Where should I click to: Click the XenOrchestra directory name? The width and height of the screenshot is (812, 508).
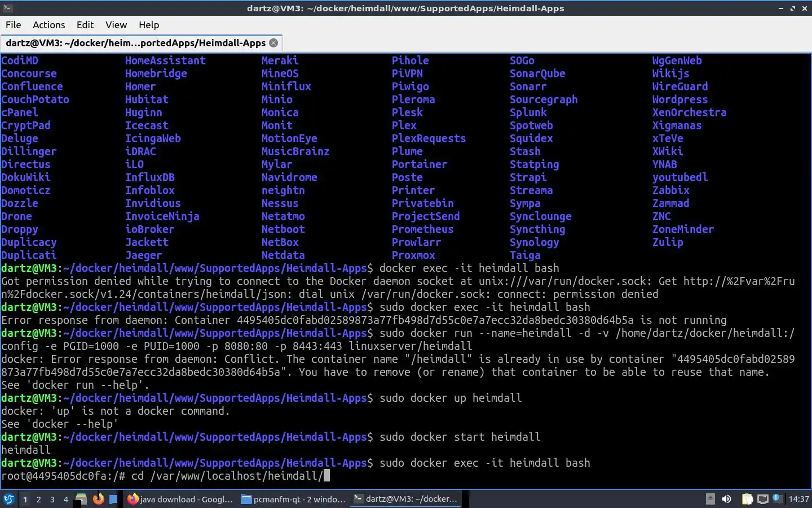(690, 112)
